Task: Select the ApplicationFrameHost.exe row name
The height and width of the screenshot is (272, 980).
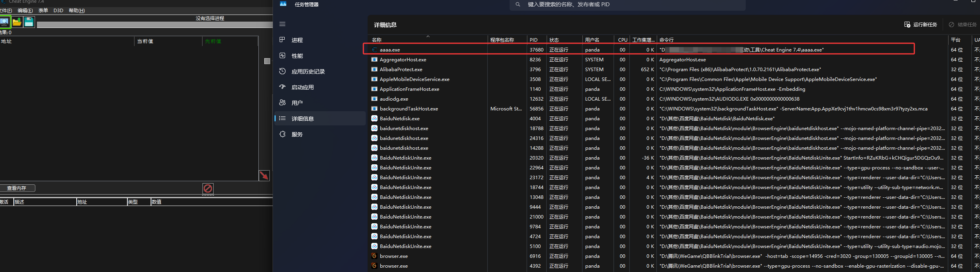Action: (x=409, y=89)
